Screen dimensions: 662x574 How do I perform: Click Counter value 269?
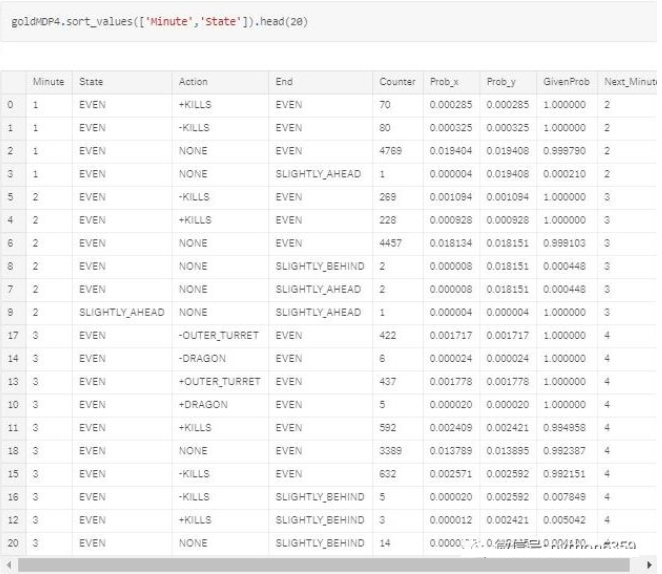(x=387, y=197)
